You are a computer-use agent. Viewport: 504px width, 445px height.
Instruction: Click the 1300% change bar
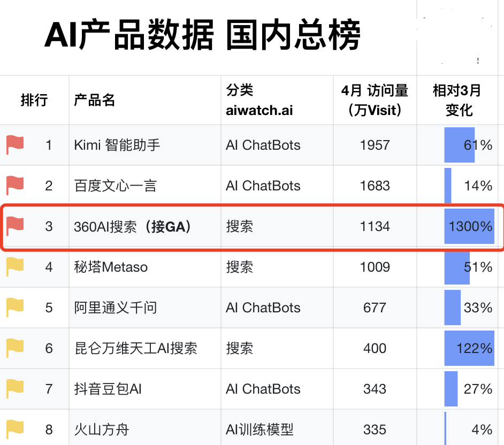(x=469, y=226)
